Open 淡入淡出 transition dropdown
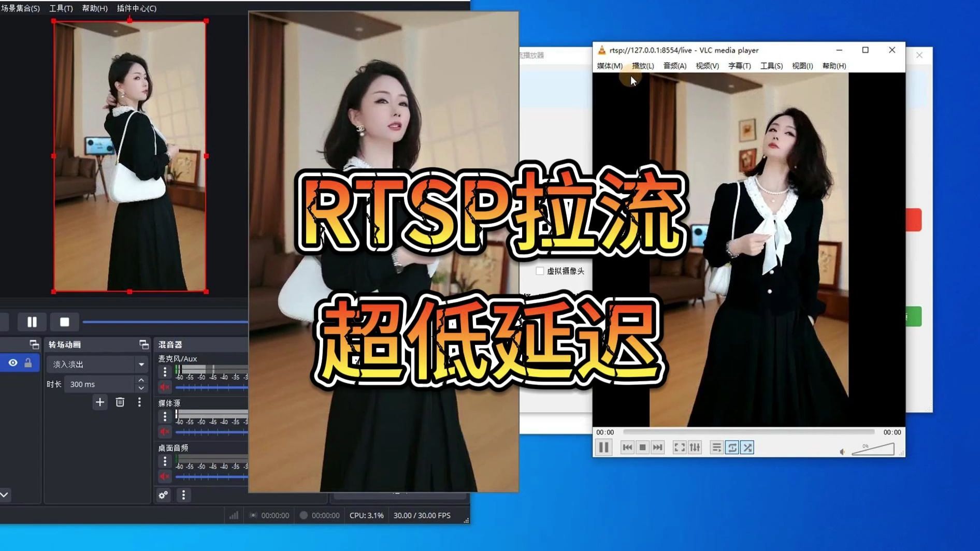Viewport: 980px width, 551px height. (x=97, y=364)
